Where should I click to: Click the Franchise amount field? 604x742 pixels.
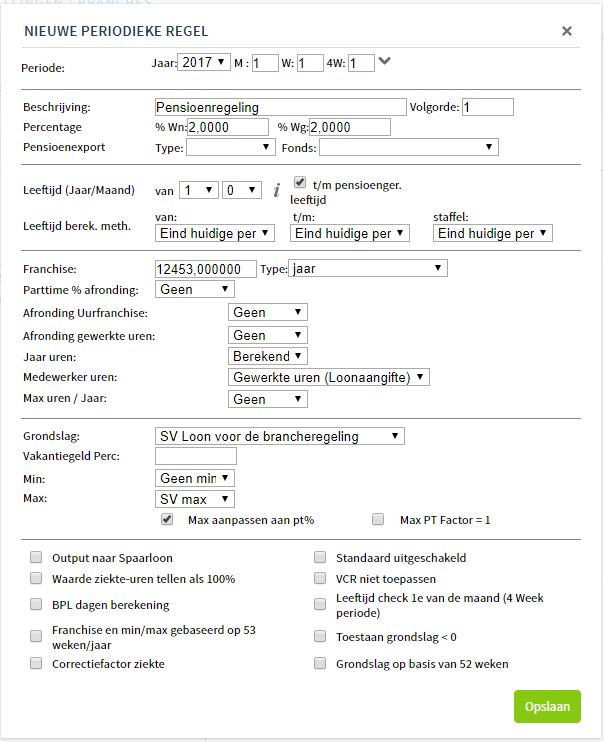pyautogui.click(x=206, y=269)
